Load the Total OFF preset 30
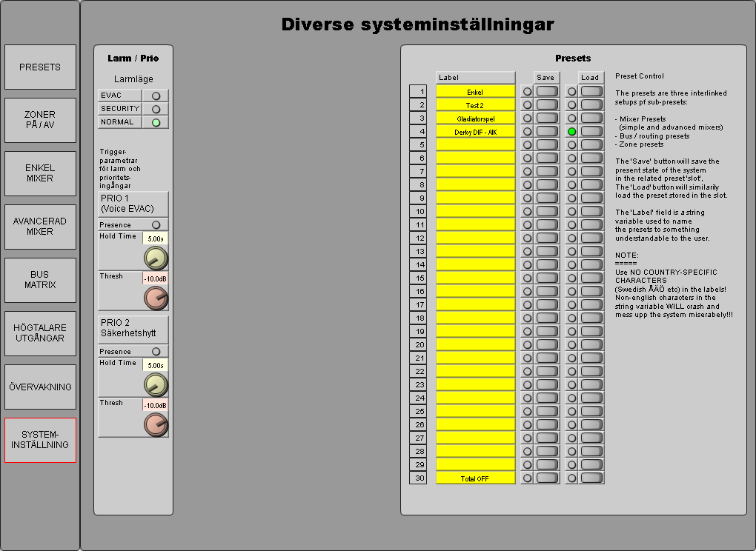The height and width of the screenshot is (551, 756). [591, 478]
